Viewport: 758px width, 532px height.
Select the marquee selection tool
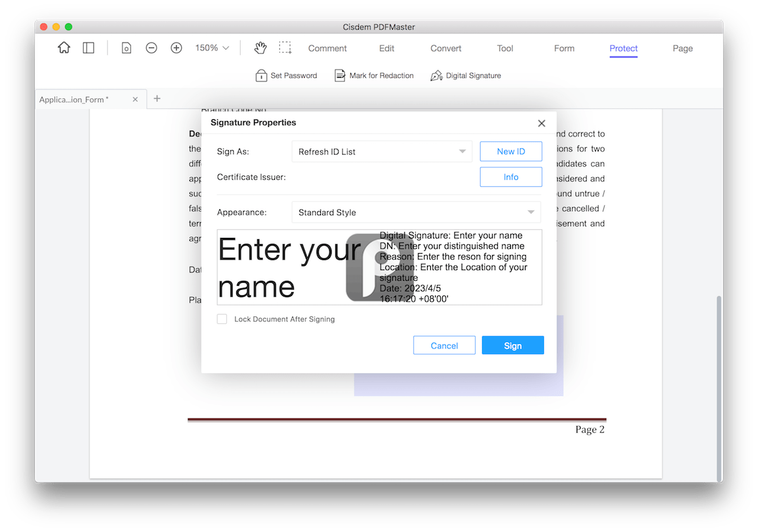point(286,48)
